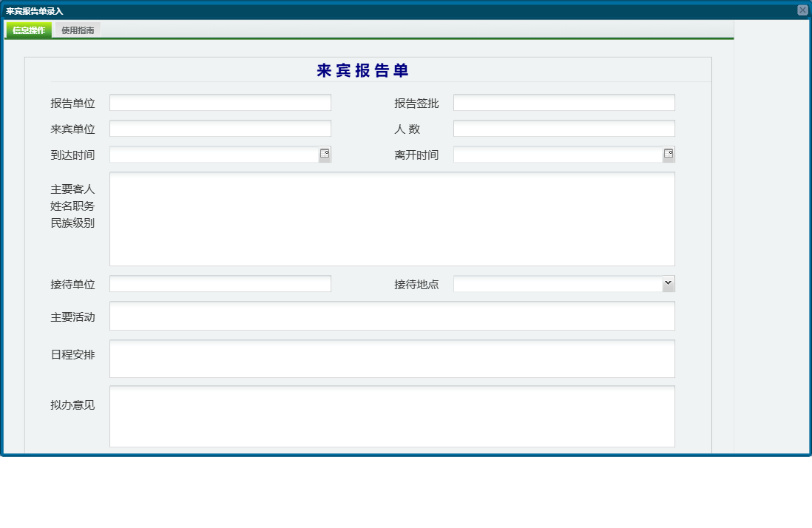Click into the 到达时间 date field
The image size is (812, 528).
214,155
